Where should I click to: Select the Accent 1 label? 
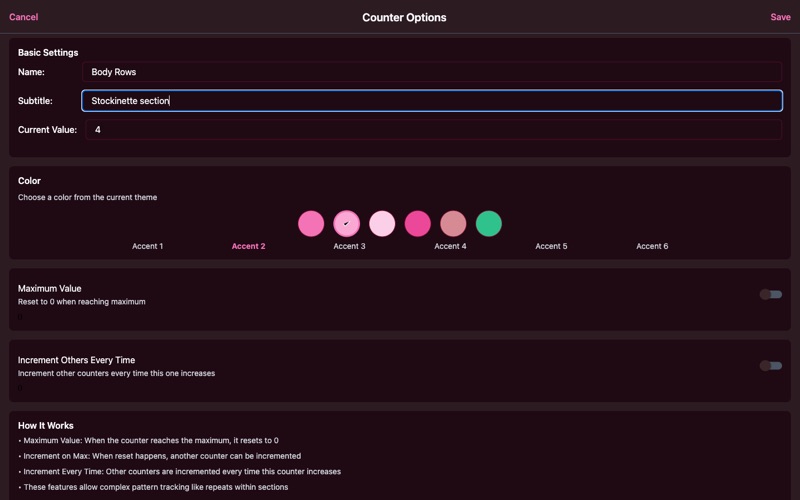pos(147,246)
